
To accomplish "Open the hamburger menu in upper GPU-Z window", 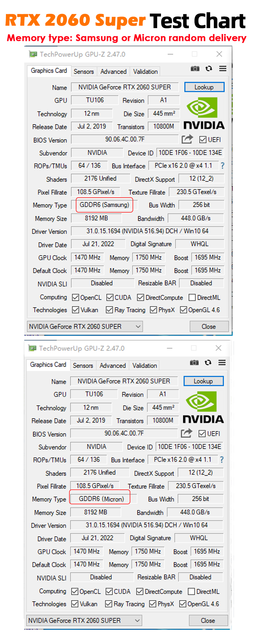I will click(x=223, y=69).
